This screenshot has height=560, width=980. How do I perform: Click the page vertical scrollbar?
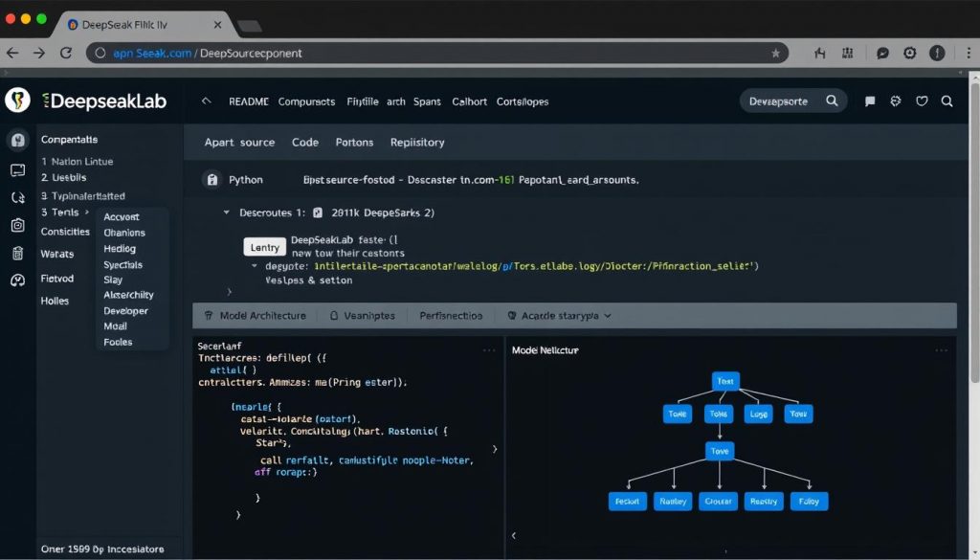(x=974, y=232)
